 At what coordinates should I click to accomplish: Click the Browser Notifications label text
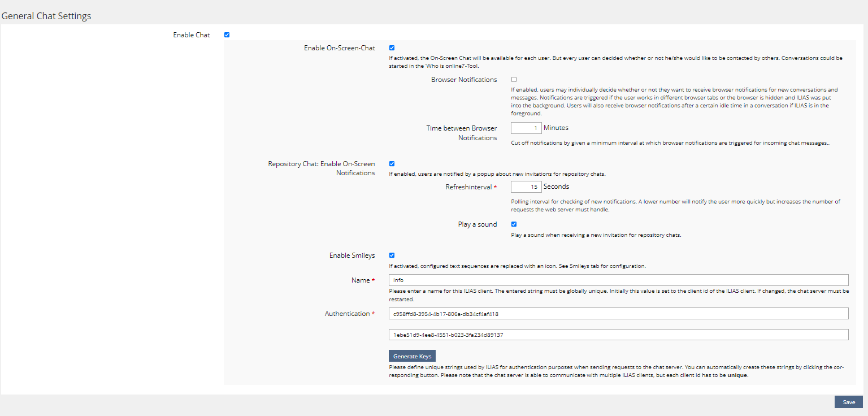(x=463, y=80)
